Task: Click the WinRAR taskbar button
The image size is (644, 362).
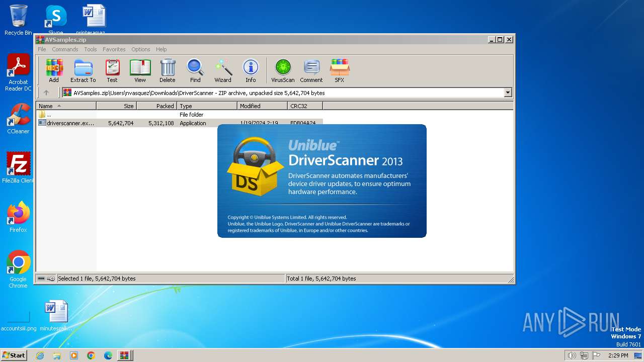Action: click(124, 355)
